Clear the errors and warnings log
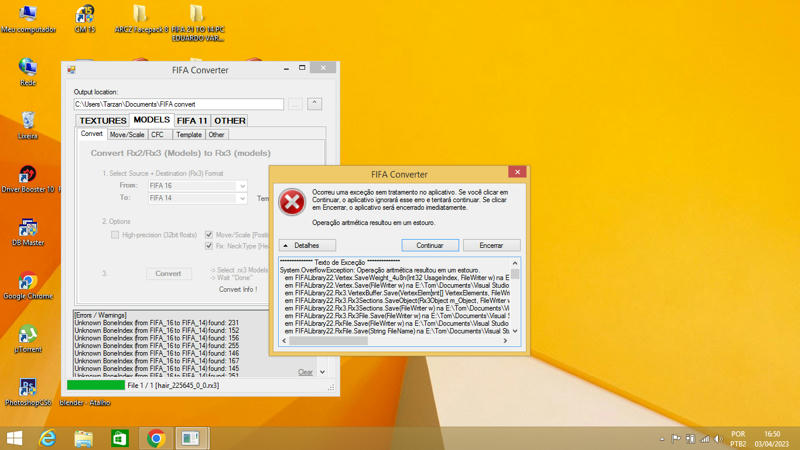800x450 pixels. click(x=305, y=372)
